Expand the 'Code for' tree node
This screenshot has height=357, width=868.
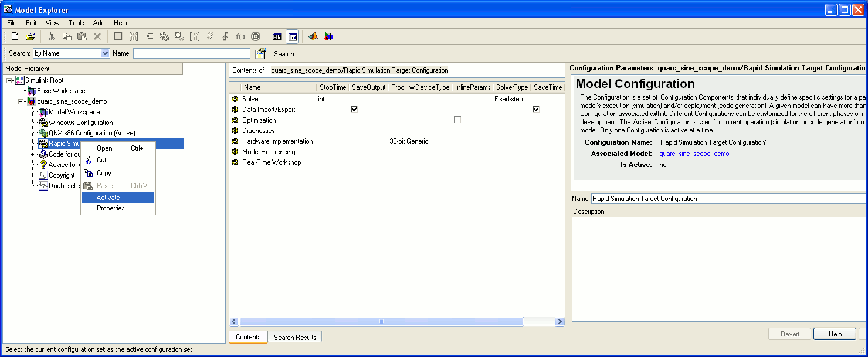pos(33,154)
